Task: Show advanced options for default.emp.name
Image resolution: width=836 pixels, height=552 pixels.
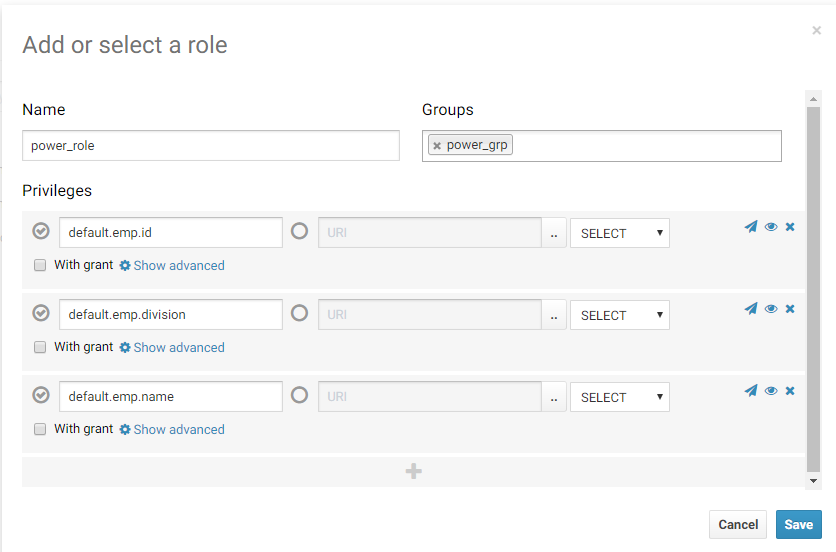Action: click(178, 430)
